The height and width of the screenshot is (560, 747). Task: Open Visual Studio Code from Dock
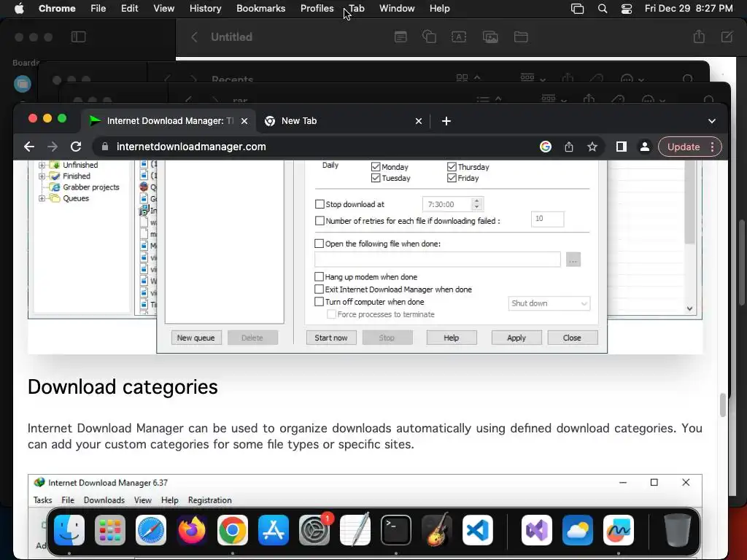pyautogui.click(x=478, y=530)
